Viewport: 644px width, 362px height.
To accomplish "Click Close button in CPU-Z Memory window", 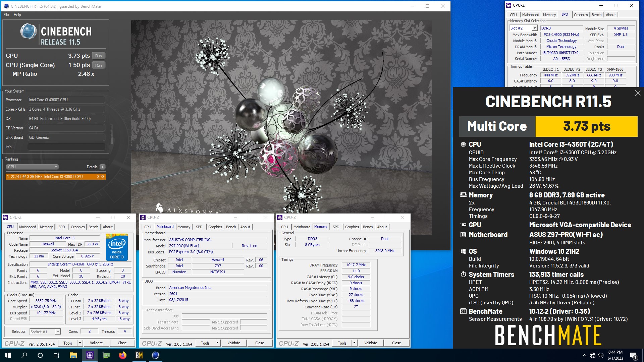I will click(396, 343).
